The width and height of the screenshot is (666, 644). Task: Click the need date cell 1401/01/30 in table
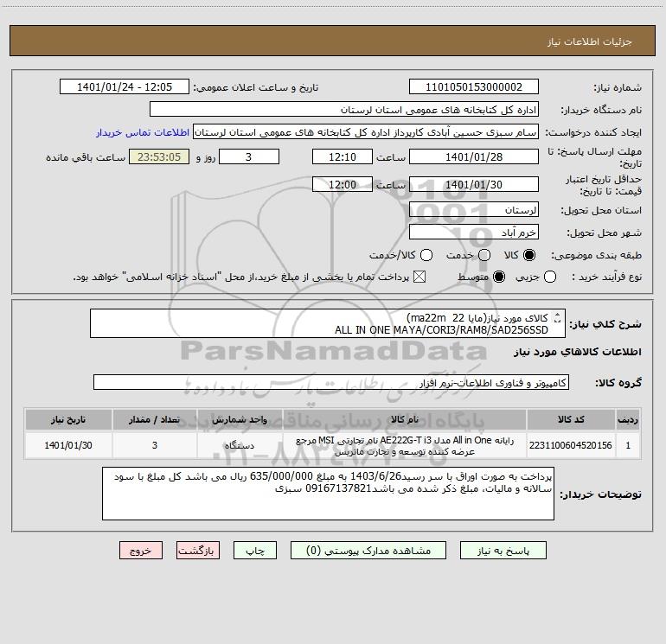68,445
